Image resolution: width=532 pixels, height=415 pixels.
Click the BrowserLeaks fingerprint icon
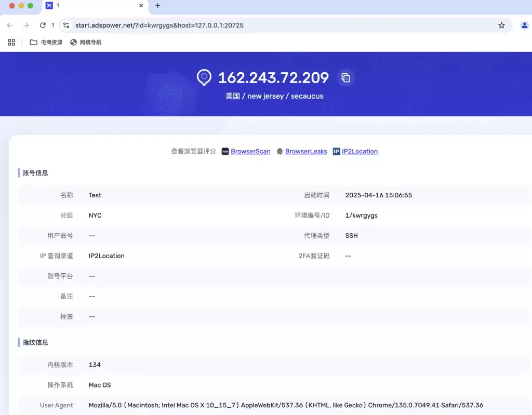[x=280, y=151]
